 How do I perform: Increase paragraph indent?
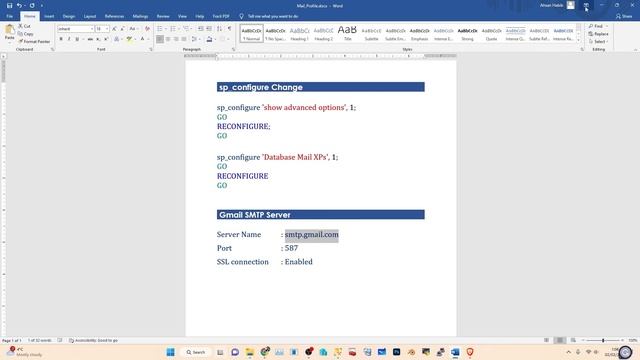[209, 29]
